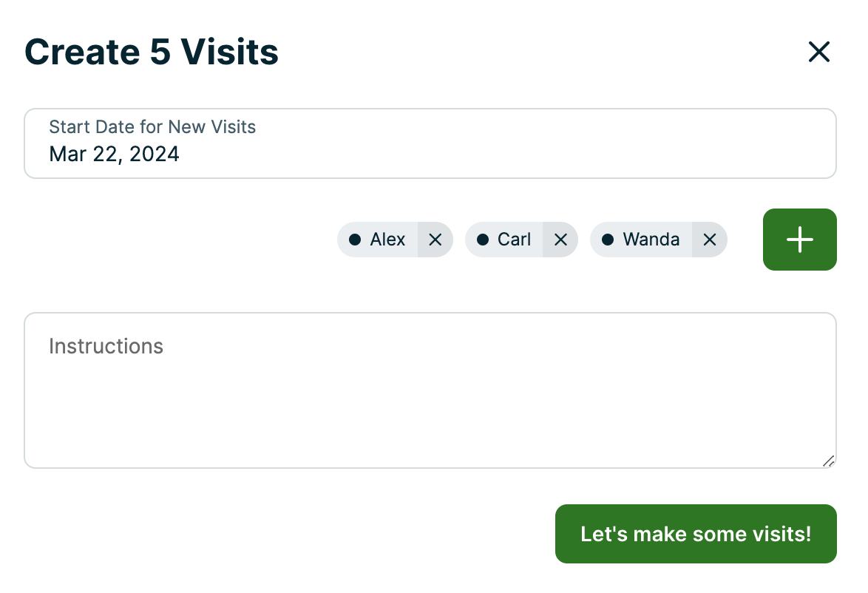
Task: Click the Start Date for New Visits label
Action: point(152,126)
